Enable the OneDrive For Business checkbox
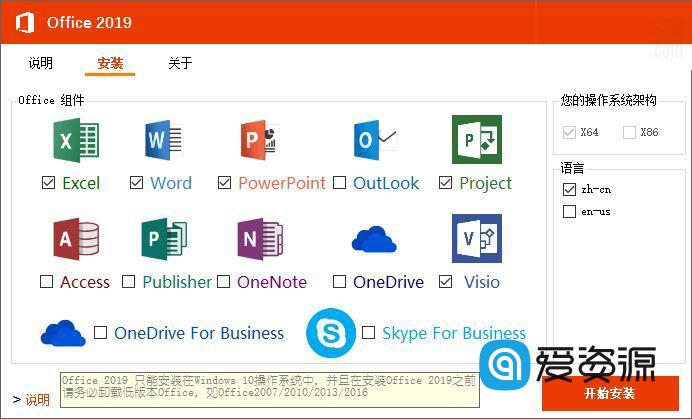This screenshot has height=419, width=692. click(x=100, y=332)
